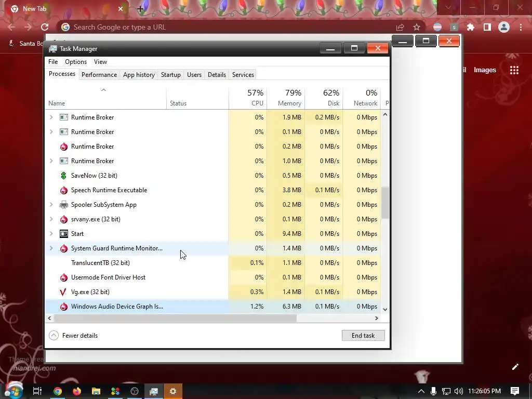Open the notification center icon
Viewport: 532px width, 399px height.
[x=515, y=391]
